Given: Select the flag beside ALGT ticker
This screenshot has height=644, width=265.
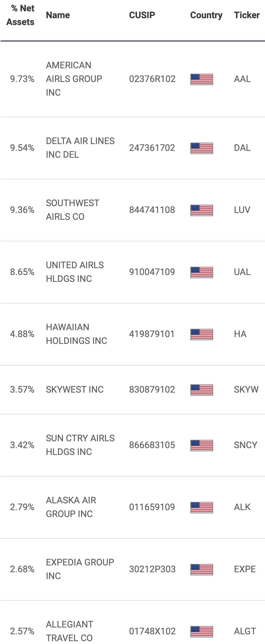Looking at the screenshot, I should tap(201, 631).
